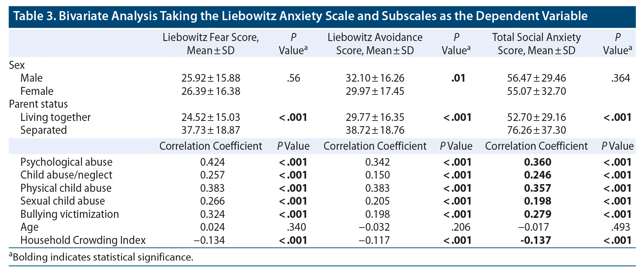Select the Psychological abuse row label

click(66, 162)
